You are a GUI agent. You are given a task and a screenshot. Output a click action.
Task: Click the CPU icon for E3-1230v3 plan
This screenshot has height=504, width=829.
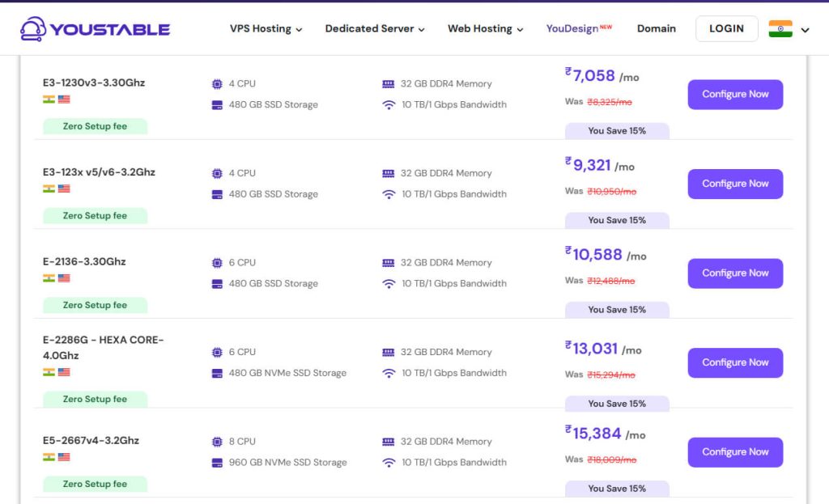tap(217, 83)
